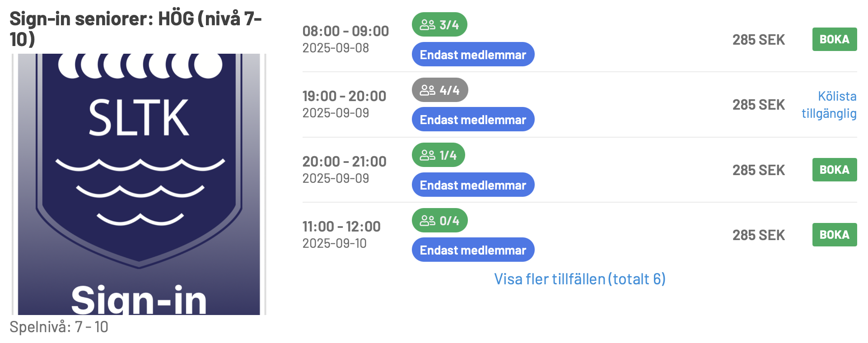Image resolution: width=868 pixels, height=343 pixels.
Task: Open the Kölista tillgänglig waiting list link
Action: [829, 105]
